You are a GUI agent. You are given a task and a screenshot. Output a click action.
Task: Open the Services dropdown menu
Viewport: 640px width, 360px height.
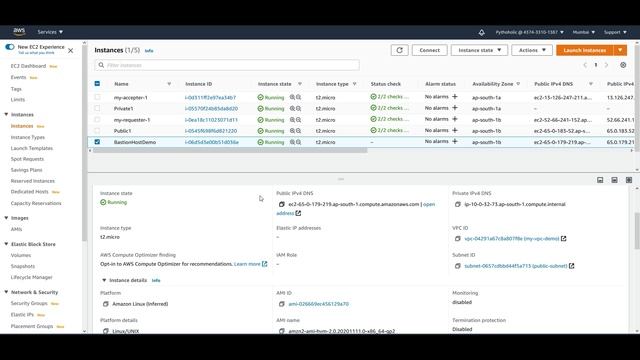click(50, 32)
